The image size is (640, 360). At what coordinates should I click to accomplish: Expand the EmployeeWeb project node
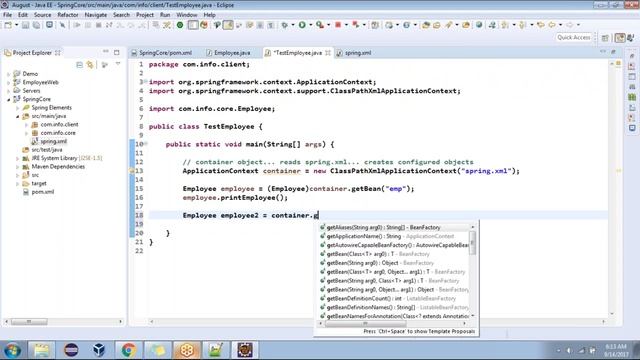pyautogui.click(x=9, y=82)
